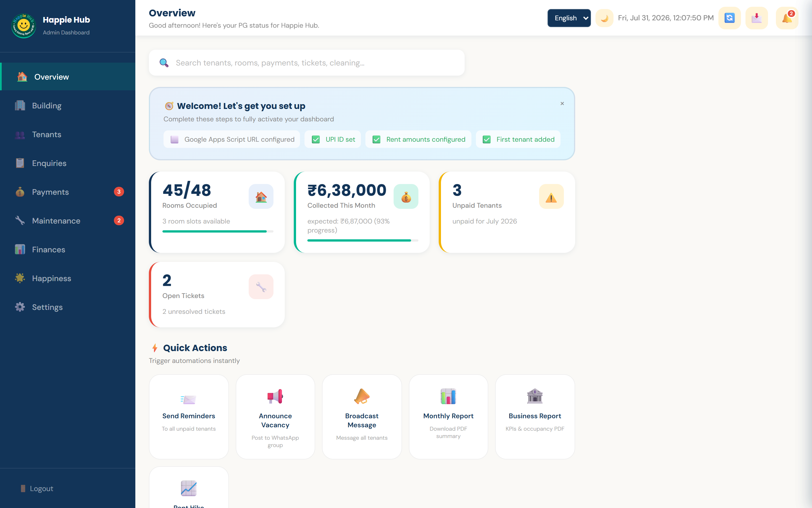Click the date and time display
This screenshot has width=812, height=508.
coord(666,18)
